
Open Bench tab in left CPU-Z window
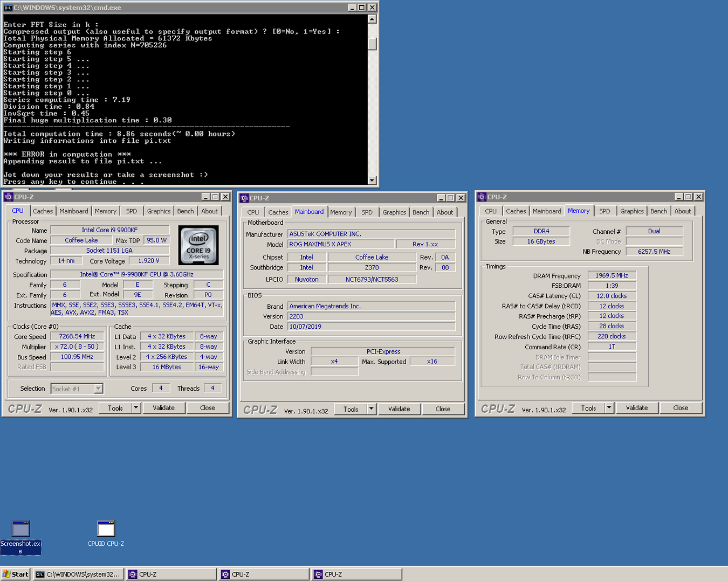(x=186, y=211)
